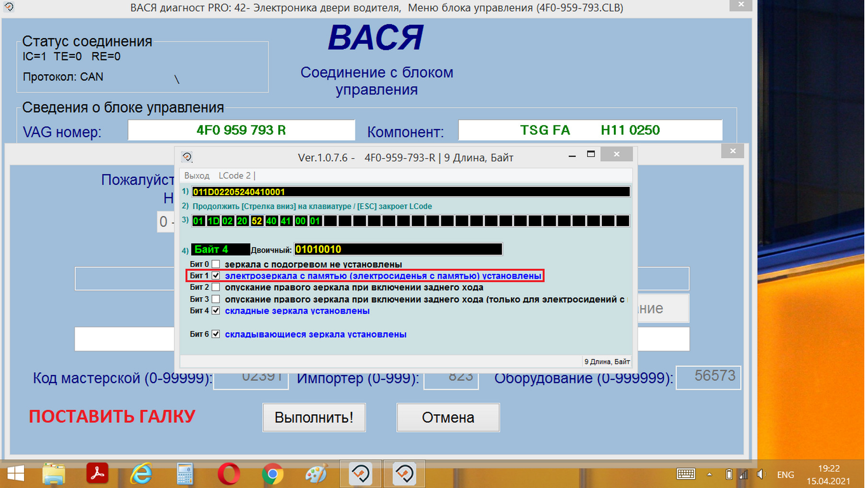
Task: Maximize the LCode window
Action: coord(591,154)
